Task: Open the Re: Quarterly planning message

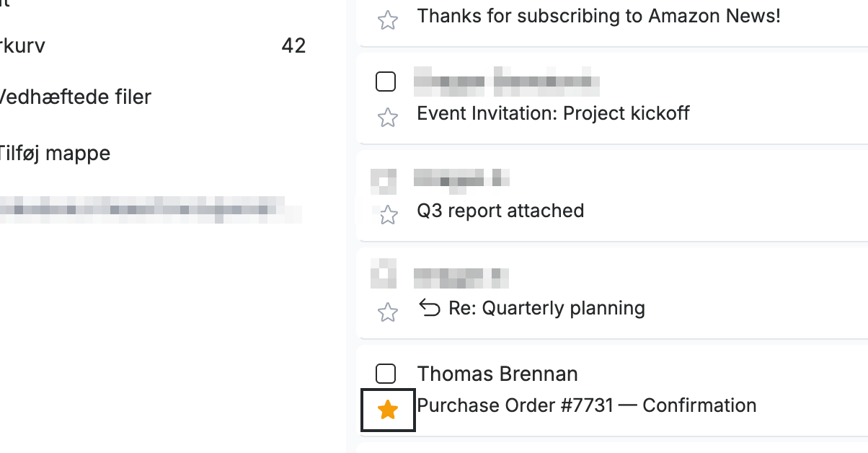Action: [546, 308]
